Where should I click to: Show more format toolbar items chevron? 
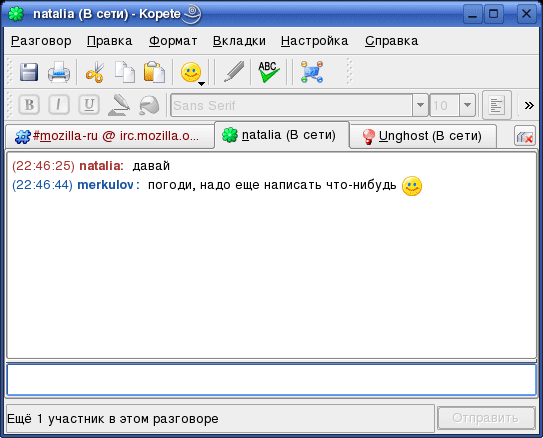529,105
